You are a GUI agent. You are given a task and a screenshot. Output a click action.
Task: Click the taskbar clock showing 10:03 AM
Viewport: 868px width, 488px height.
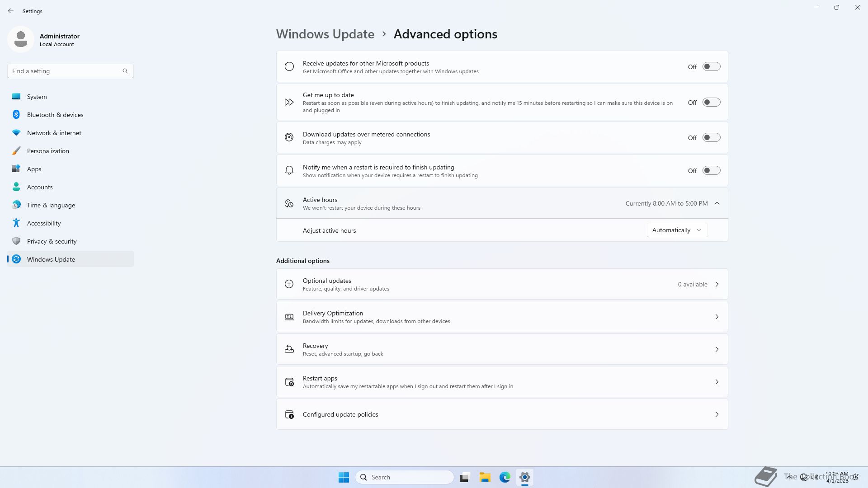point(837,477)
